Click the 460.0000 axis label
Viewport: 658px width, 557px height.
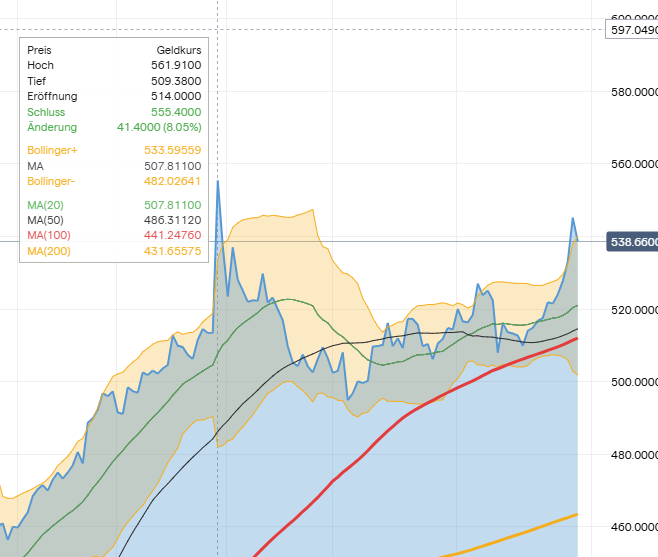[634, 527]
